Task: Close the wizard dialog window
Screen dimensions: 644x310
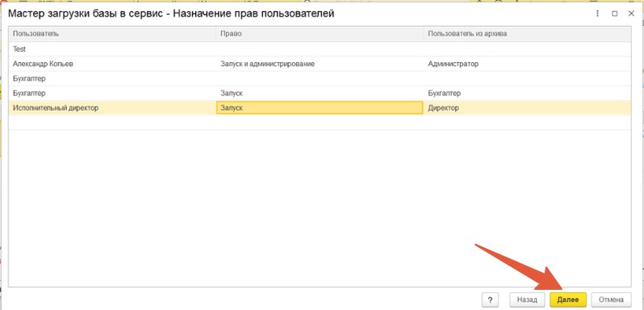Action: tap(631, 14)
